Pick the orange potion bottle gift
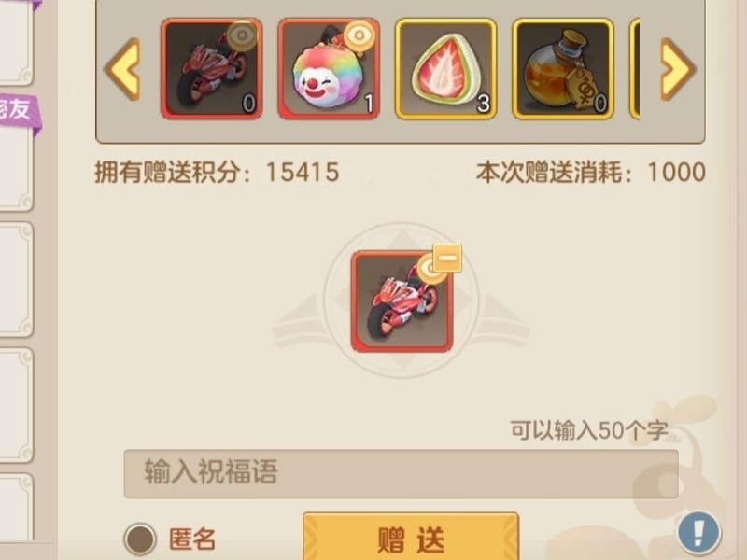The width and height of the screenshot is (747, 560). tap(563, 69)
